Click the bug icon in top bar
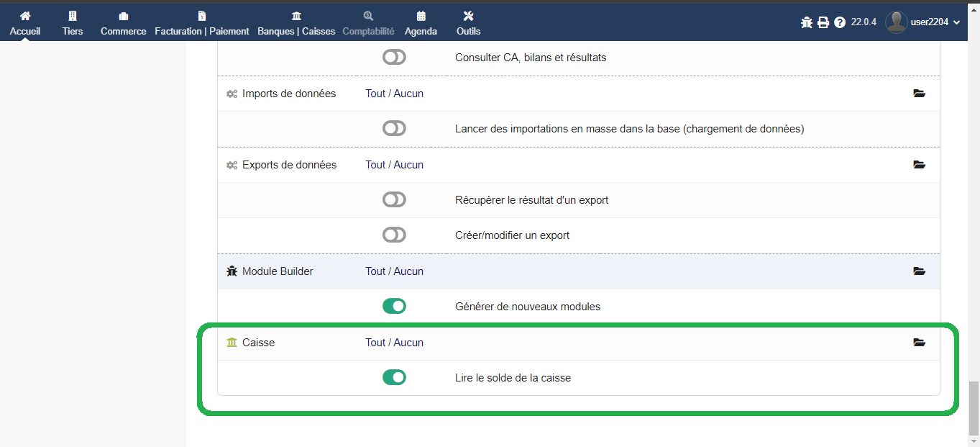Viewport: 980px width, 447px height. coord(806,22)
